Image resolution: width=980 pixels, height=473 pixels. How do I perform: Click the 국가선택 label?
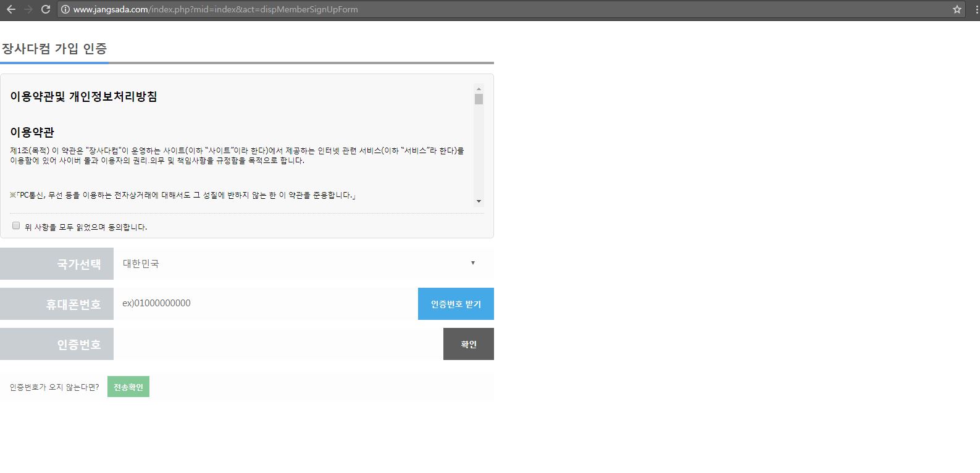pyautogui.click(x=79, y=264)
